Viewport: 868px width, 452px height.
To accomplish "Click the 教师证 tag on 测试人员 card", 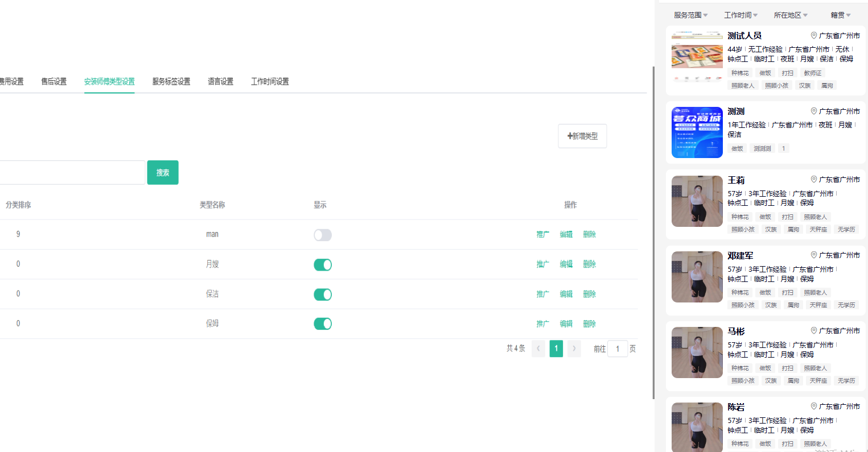I will 813,73.
